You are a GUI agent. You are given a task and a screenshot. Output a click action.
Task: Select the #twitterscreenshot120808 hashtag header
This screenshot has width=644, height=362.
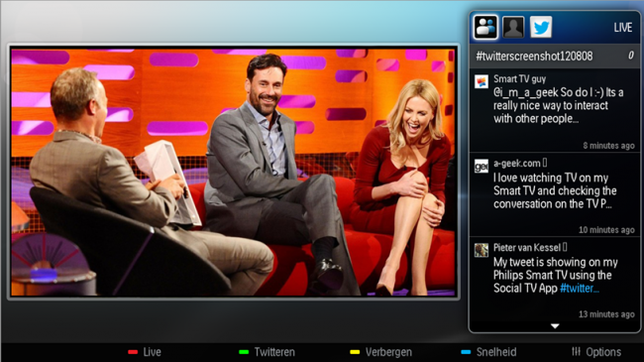[534, 56]
